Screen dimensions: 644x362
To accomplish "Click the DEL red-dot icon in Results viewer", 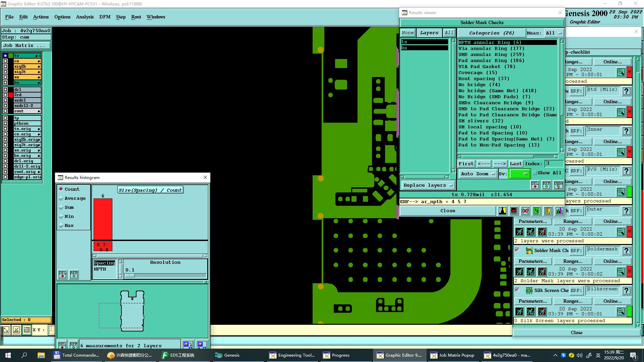I will coord(535,185).
